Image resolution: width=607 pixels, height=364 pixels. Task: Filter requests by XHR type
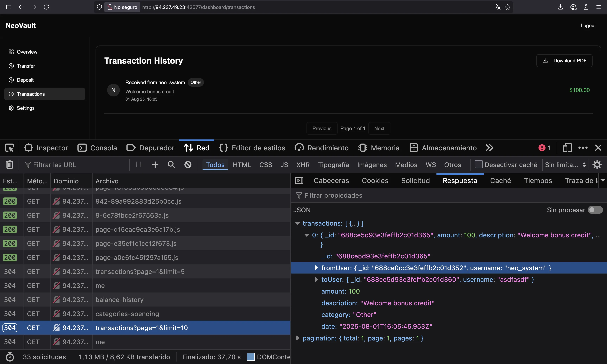click(303, 165)
